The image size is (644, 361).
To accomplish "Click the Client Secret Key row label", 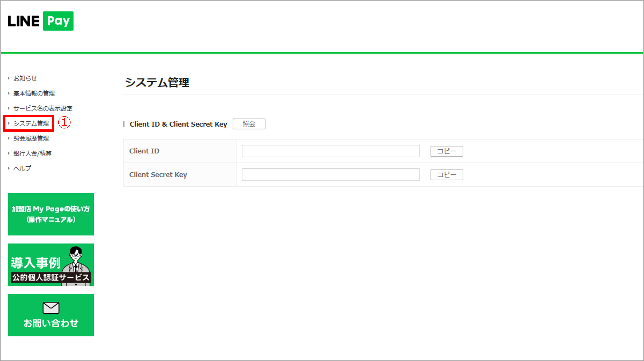I will pyautogui.click(x=158, y=175).
